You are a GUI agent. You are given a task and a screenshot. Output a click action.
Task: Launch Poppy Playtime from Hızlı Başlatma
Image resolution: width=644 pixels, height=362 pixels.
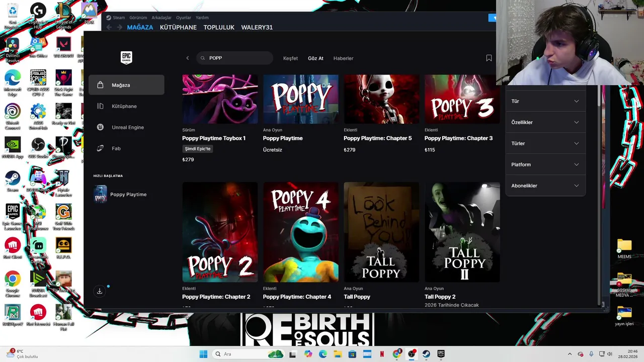point(126,194)
